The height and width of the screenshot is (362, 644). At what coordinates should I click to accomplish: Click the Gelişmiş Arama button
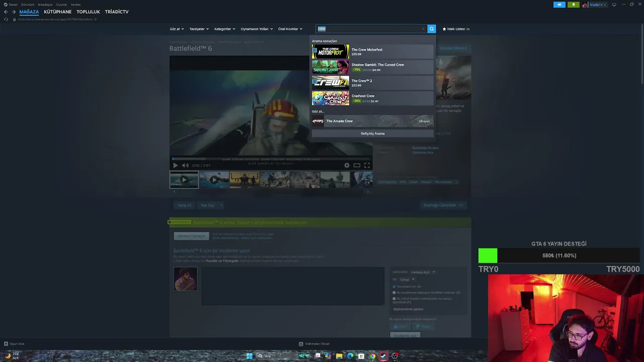[x=372, y=133]
